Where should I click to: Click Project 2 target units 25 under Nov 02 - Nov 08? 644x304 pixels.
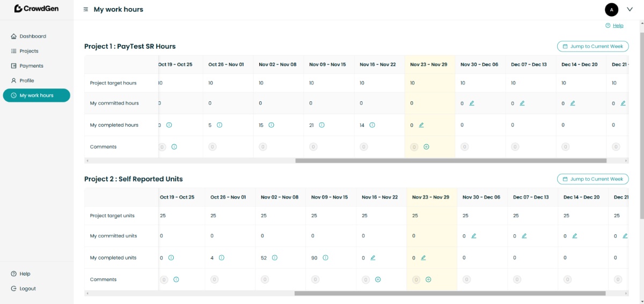tap(264, 216)
